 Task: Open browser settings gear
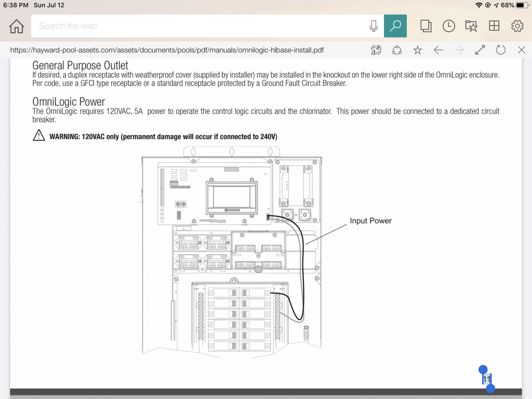point(517,26)
